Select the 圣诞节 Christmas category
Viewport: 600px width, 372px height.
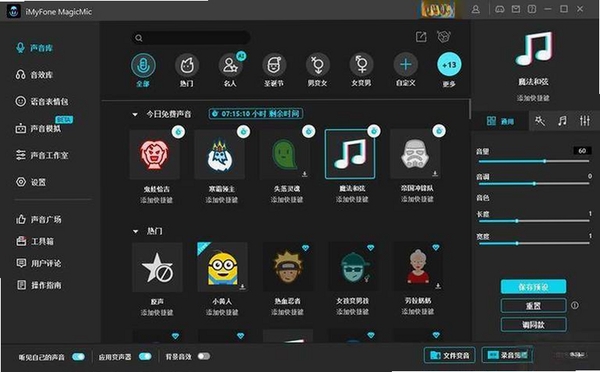point(274,70)
